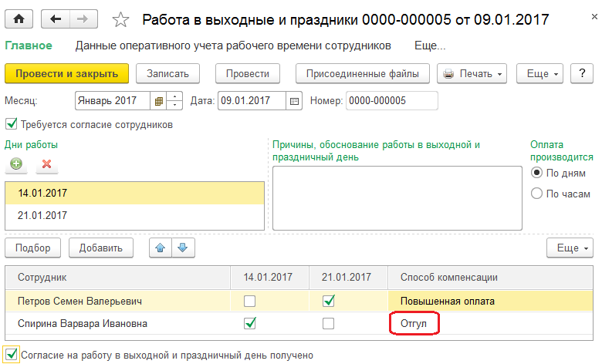Select 'По дням' payment option
Image resolution: width=602 pixels, height=364 pixels.
536,173
